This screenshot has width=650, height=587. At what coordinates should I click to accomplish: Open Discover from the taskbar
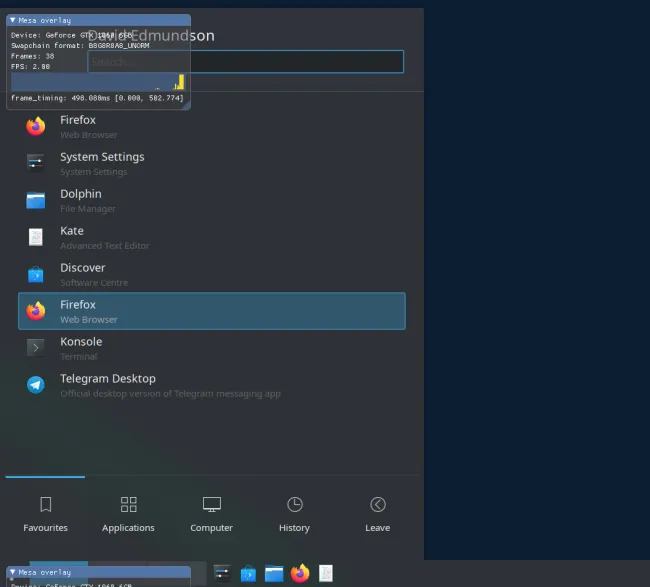tap(248, 574)
